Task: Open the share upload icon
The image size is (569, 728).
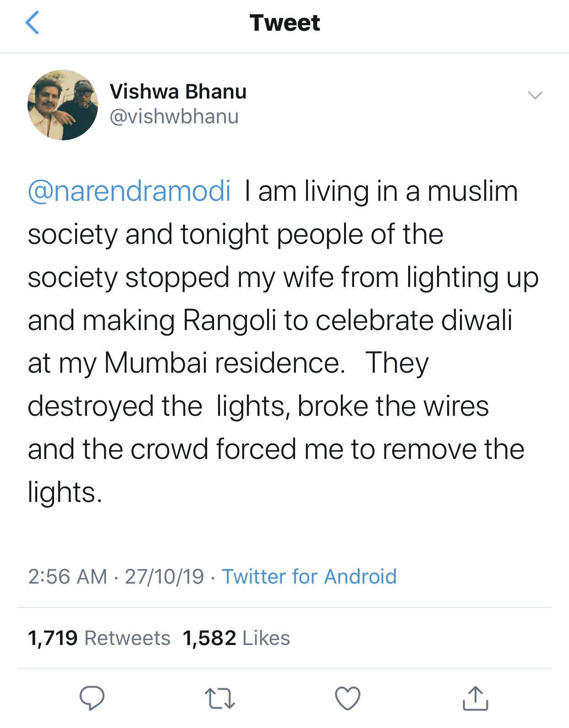Action: [x=475, y=698]
